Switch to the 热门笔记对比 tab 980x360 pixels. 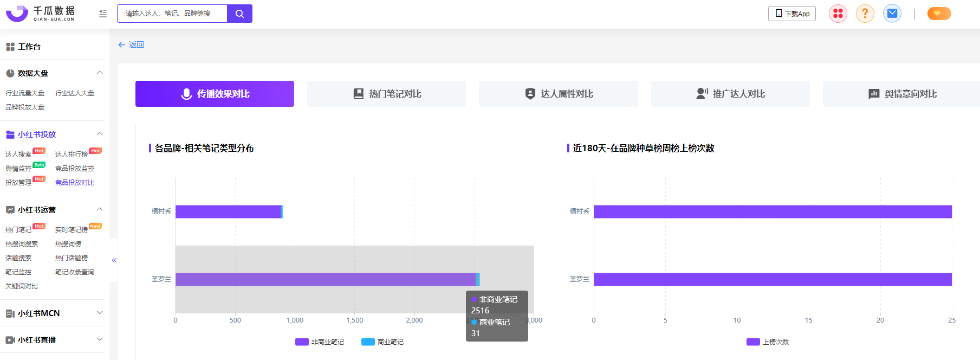(x=386, y=94)
